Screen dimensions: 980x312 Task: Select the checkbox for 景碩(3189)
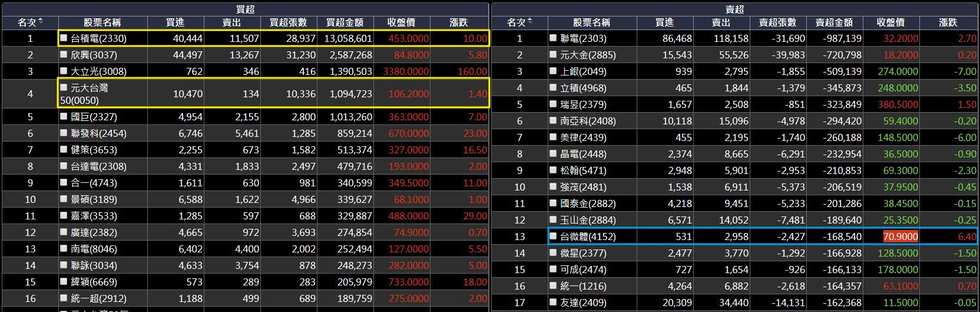[x=64, y=199]
